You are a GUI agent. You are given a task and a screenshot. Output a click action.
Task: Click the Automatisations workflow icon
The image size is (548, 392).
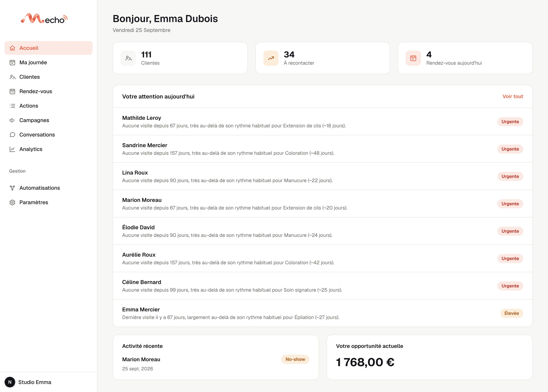tap(12, 188)
